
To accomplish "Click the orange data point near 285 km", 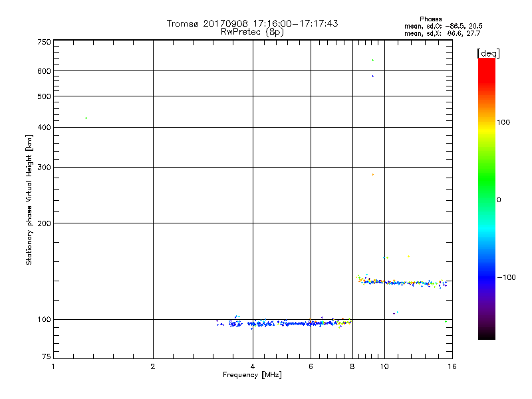I will [373, 175].
